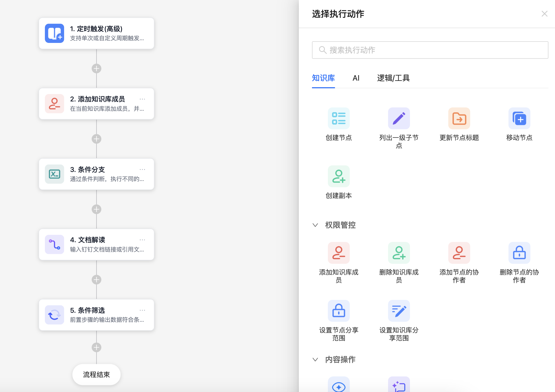
Task: Add a step after 定时触发 node
Action: pos(96,68)
